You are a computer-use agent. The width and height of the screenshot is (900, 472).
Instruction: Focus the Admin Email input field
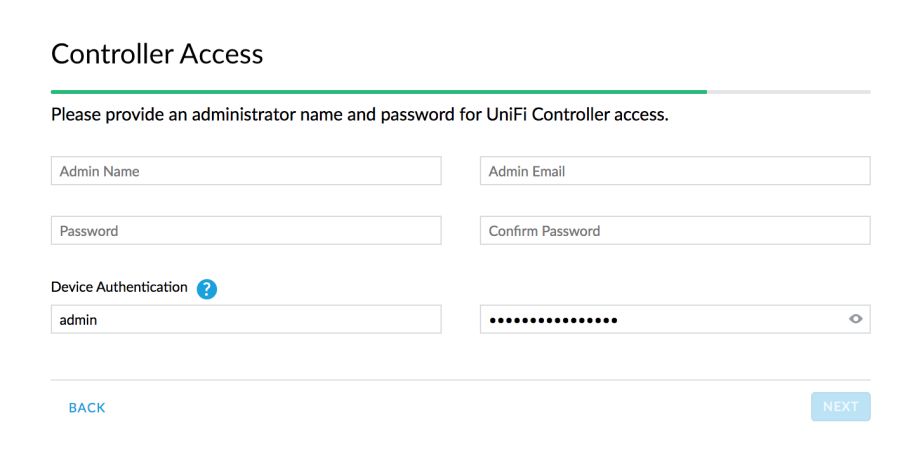[x=675, y=171]
